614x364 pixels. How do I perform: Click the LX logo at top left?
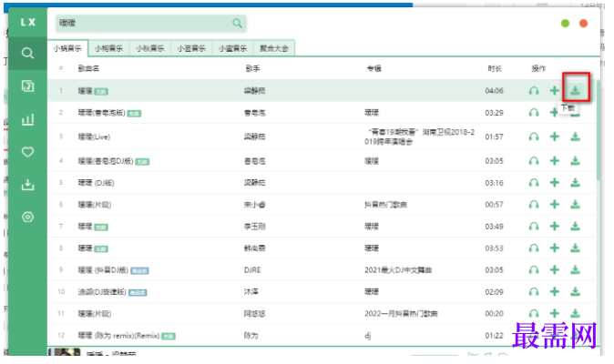click(28, 22)
